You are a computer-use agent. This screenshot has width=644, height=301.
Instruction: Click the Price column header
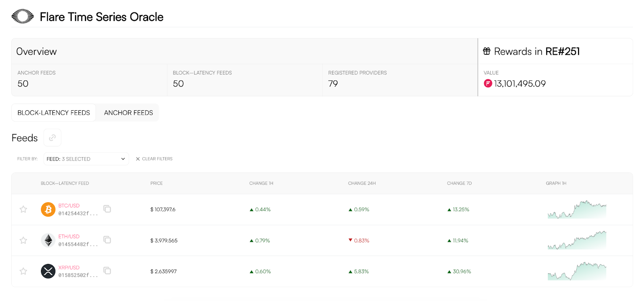click(157, 183)
